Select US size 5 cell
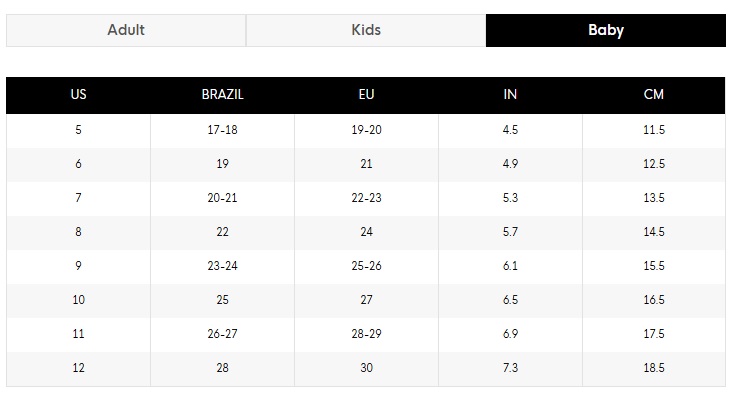This screenshot has height=393, width=735. pyautogui.click(x=78, y=130)
